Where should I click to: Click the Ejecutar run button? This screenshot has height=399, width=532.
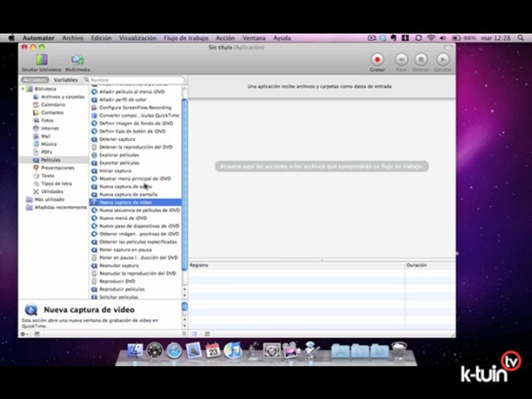pyautogui.click(x=442, y=60)
